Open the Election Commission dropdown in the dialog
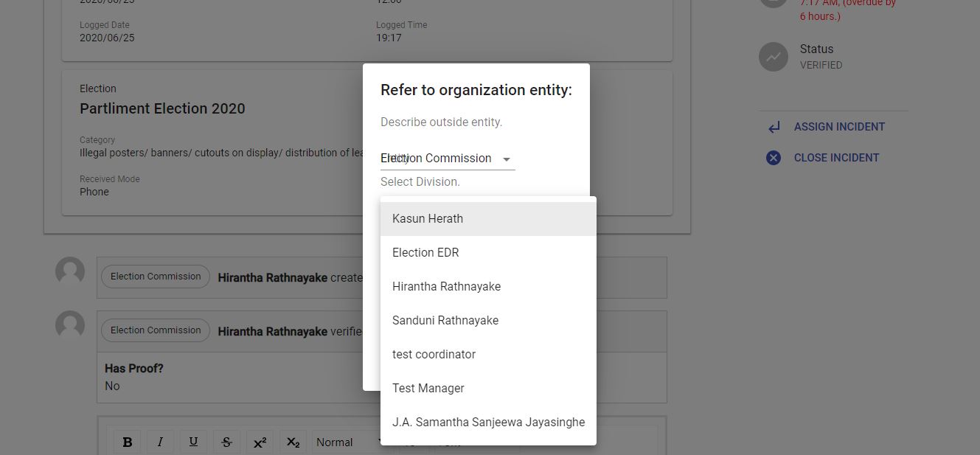The width and height of the screenshot is (980, 455). point(446,158)
